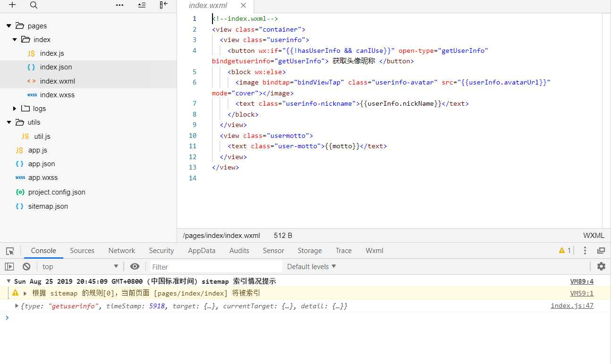Expand the getuserinfo logged object

17,306
